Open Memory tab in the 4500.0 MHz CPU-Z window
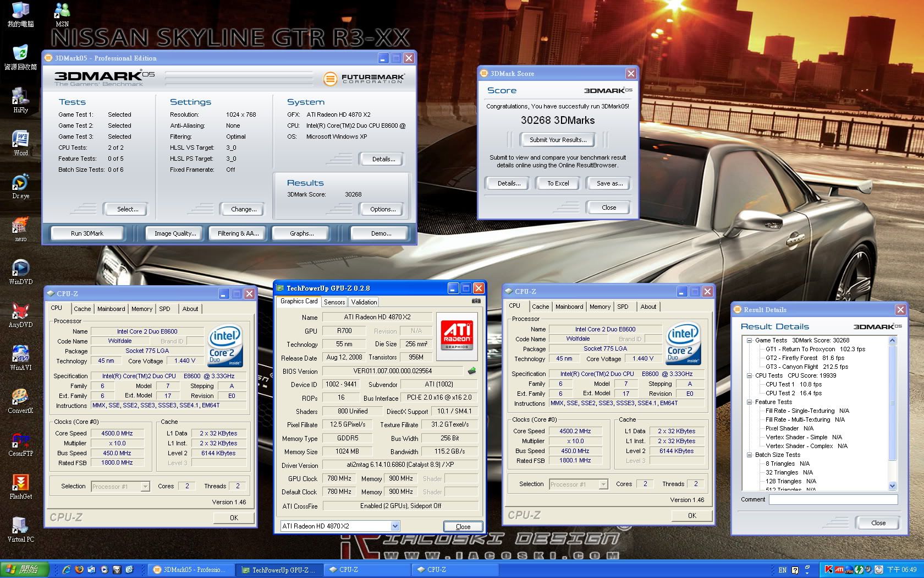 coord(142,309)
